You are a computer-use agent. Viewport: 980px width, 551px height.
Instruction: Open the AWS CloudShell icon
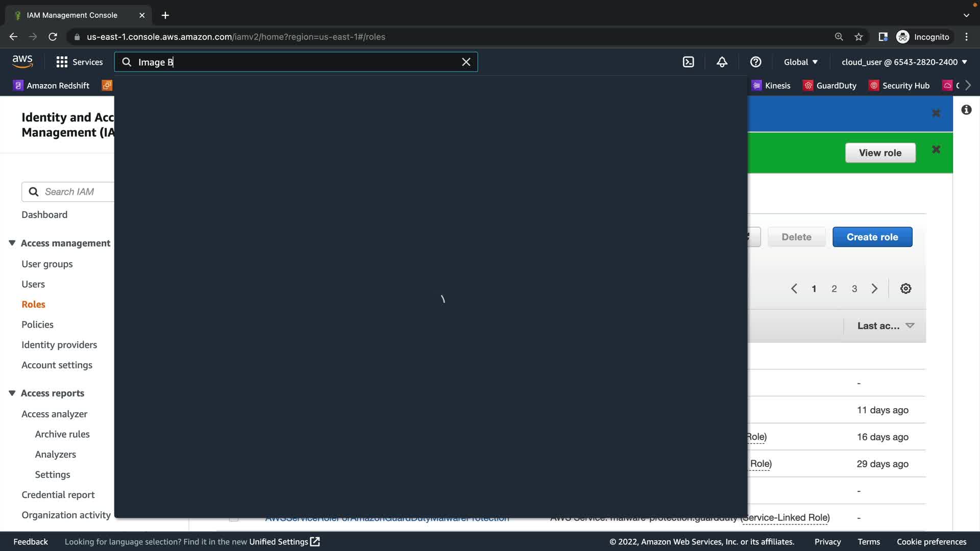click(x=688, y=62)
